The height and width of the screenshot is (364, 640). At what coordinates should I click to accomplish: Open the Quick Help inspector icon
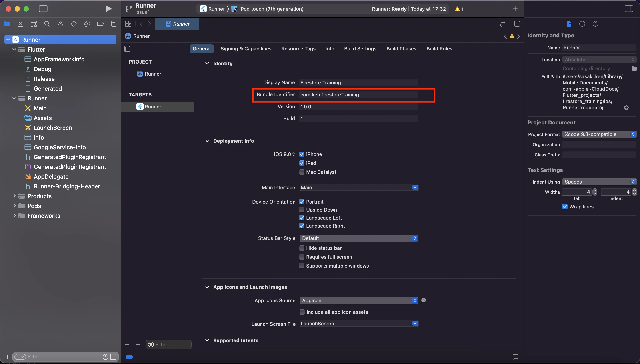[x=596, y=24]
